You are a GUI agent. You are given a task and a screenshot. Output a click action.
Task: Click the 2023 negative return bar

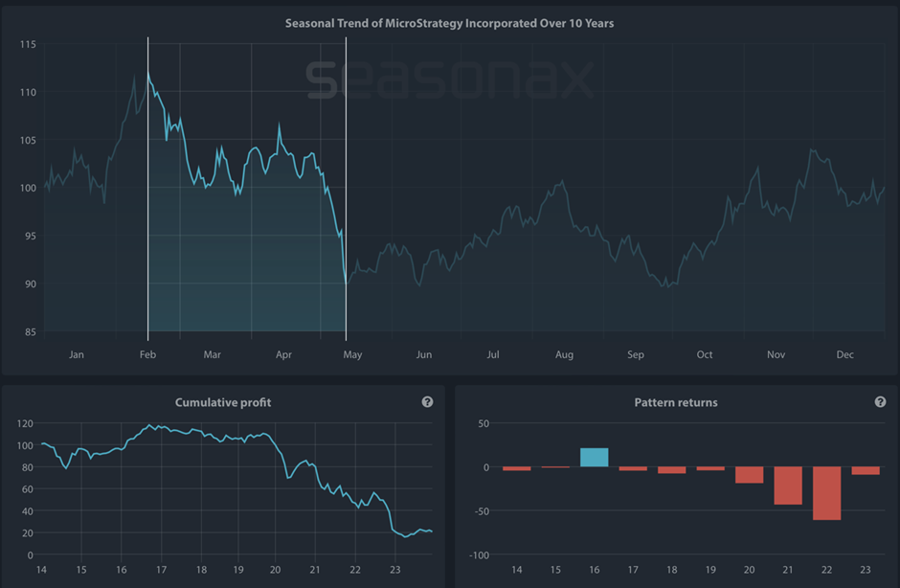[x=866, y=471]
